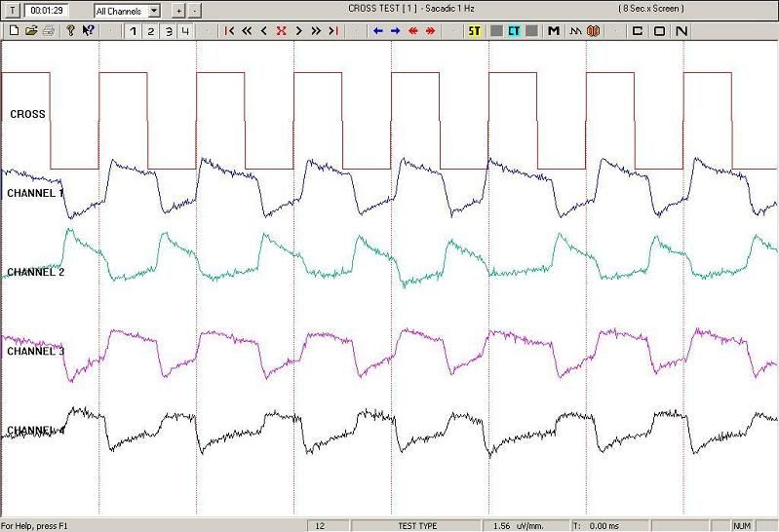The image size is (779, 532).
Task: Toggle channel 1 display button
Action: coord(133,31)
